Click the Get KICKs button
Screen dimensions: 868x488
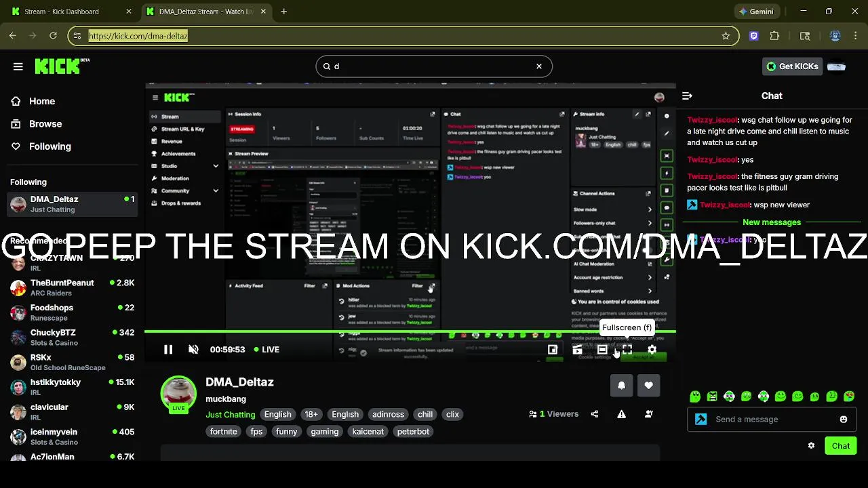[792, 66]
